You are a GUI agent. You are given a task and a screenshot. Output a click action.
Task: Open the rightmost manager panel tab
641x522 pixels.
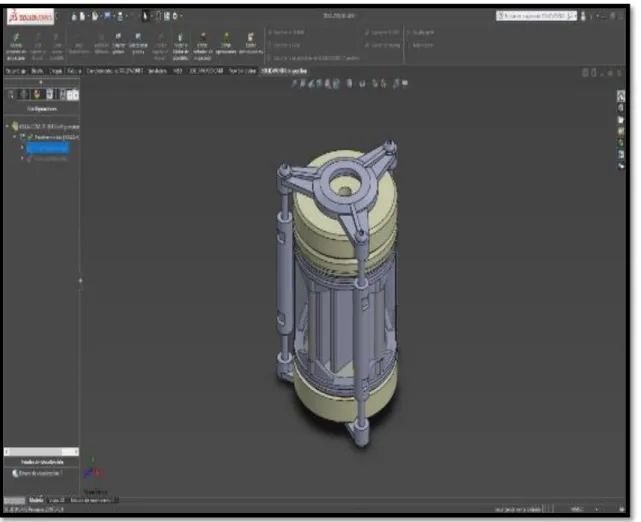[x=73, y=95]
